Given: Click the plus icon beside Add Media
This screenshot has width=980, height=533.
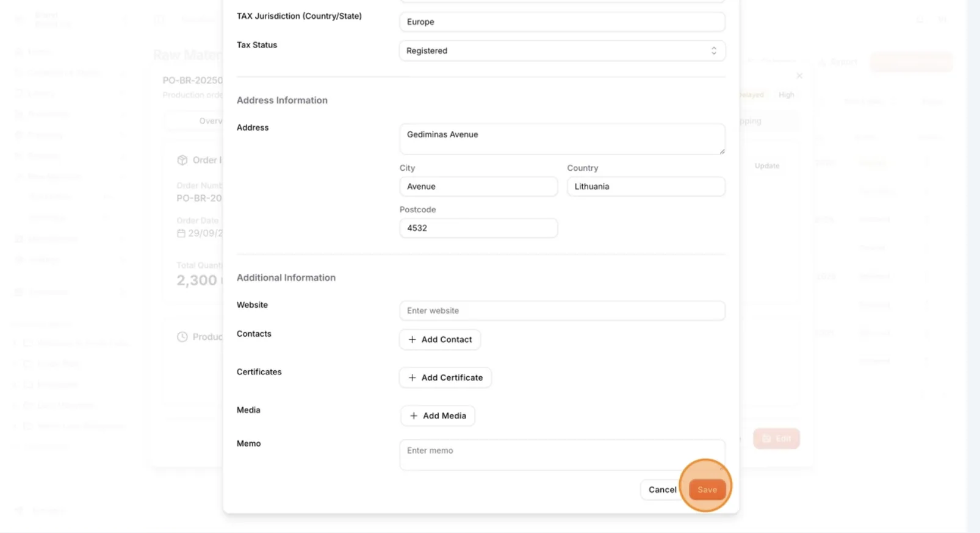Looking at the screenshot, I should pyautogui.click(x=414, y=416).
